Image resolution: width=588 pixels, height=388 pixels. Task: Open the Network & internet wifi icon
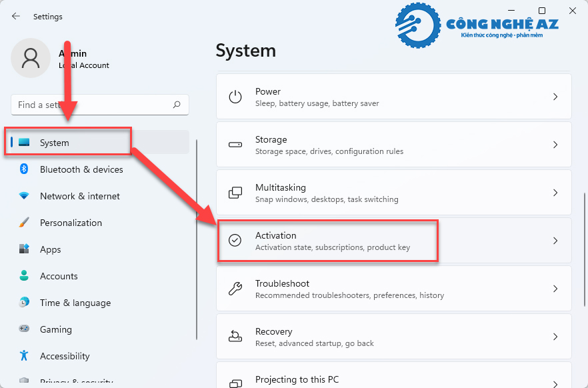(x=24, y=196)
